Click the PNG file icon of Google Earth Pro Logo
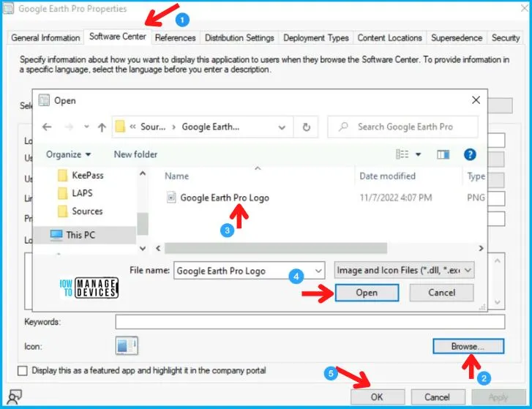The image size is (532, 409). click(171, 197)
